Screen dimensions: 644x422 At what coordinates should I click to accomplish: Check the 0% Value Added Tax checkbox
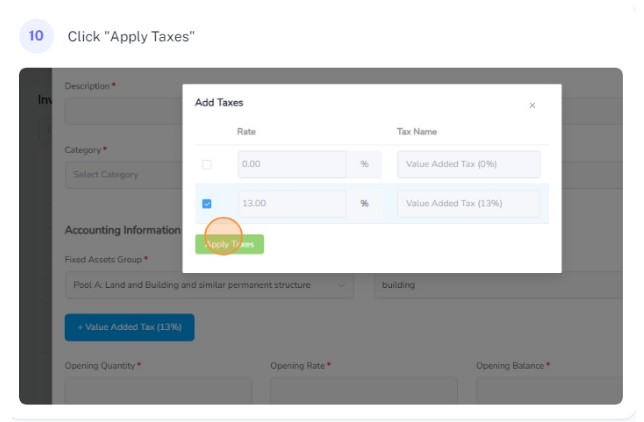[207, 164]
